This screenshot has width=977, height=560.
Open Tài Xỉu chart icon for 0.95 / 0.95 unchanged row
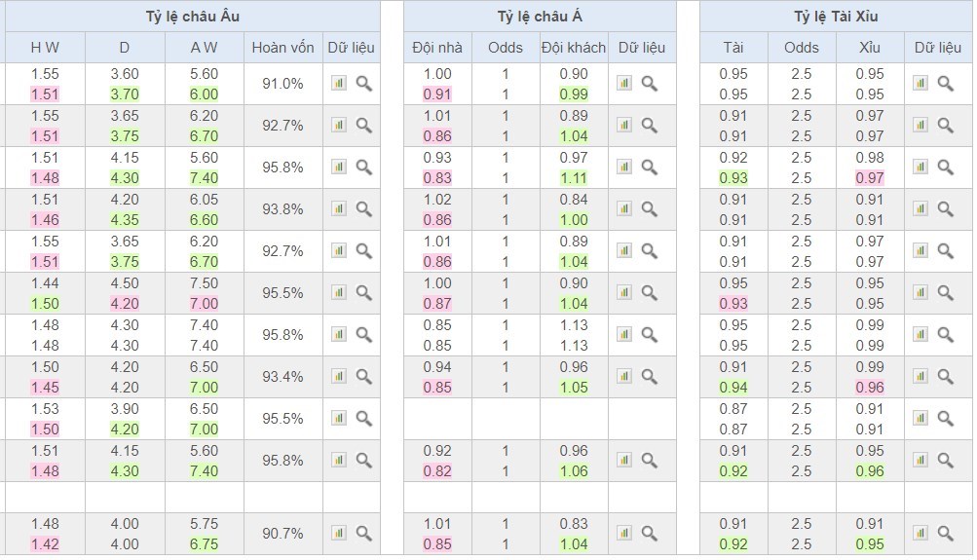tap(921, 83)
